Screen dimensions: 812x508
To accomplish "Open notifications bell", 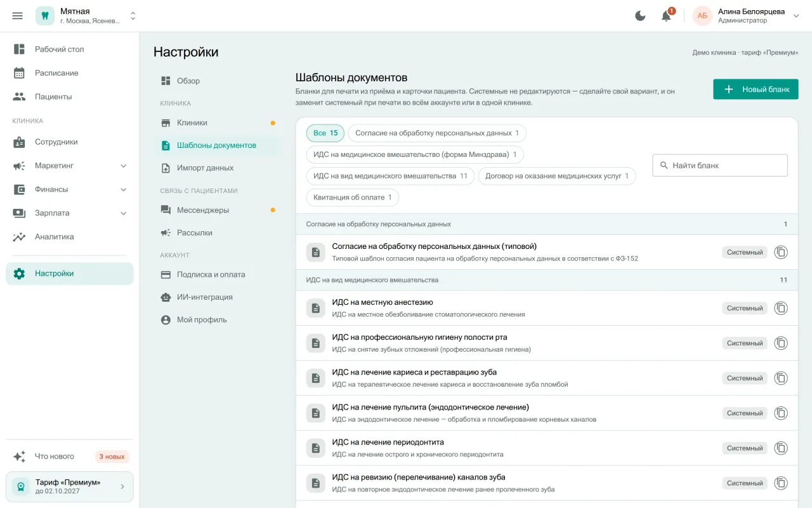I will coord(666,16).
